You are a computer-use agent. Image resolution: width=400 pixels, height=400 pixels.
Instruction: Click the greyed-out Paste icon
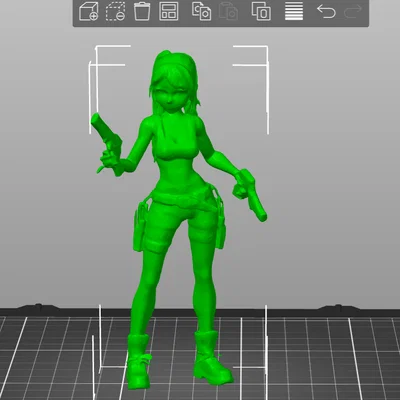pyautogui.click(x=228, y=11)
